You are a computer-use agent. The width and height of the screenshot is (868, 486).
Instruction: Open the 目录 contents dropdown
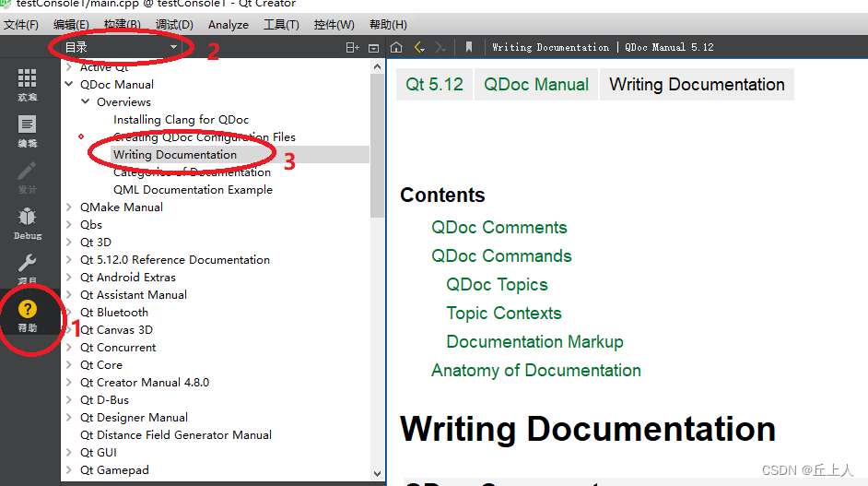coord(121,47)
